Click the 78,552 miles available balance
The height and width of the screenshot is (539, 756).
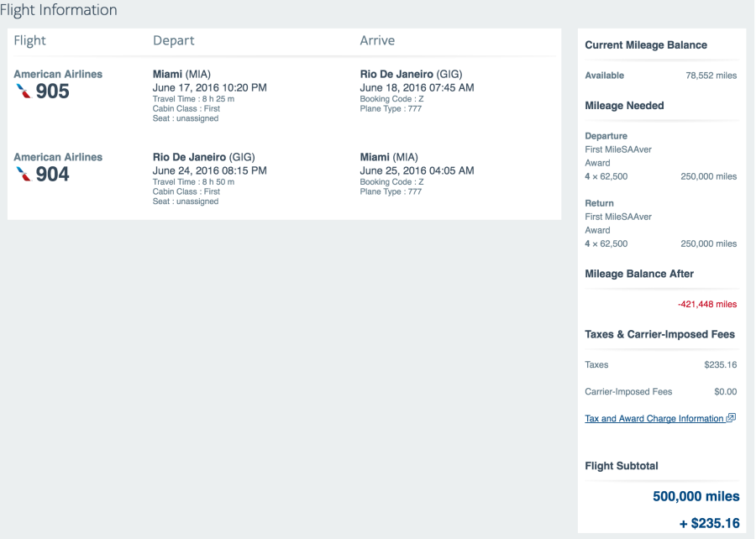click(x=711, y=76)
